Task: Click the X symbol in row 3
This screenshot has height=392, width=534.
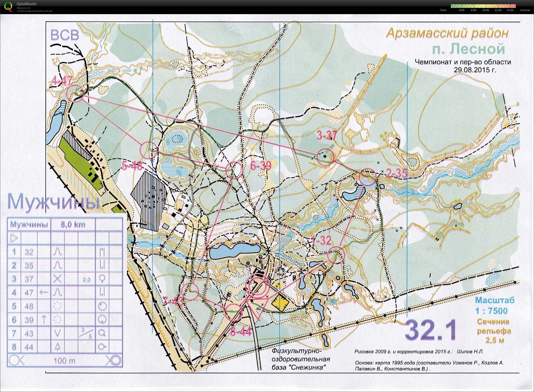Action: [x=57, y=279]
